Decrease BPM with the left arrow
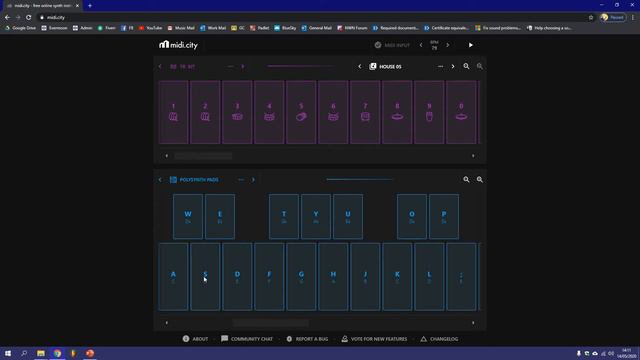640x360 pixels. coord(421,45)
